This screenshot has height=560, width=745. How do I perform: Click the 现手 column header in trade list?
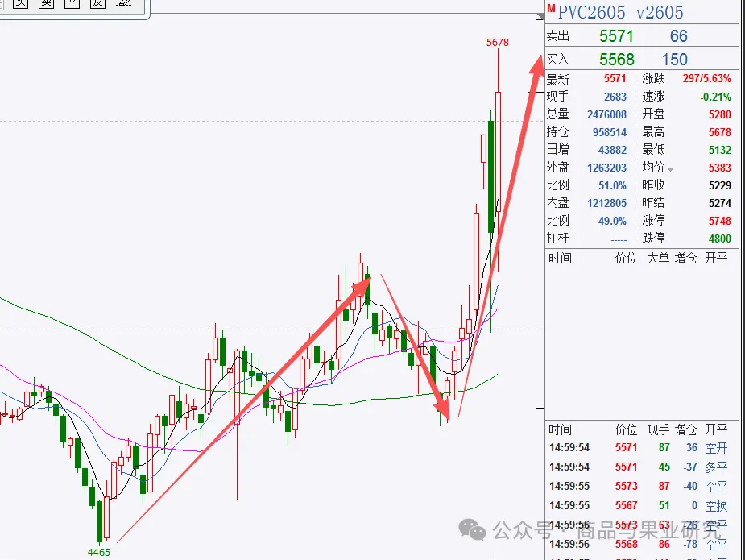(x=658, y=430)
